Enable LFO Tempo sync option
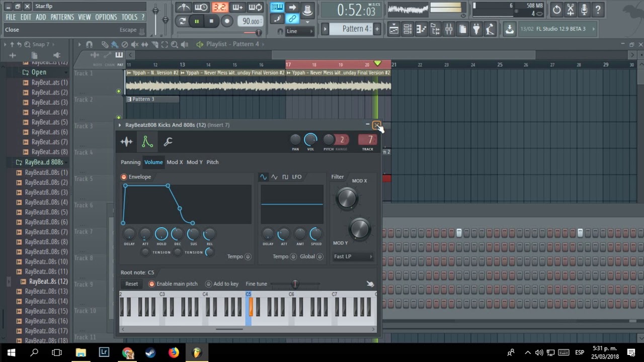The image size is (644, 362). [x=293, y=256]
